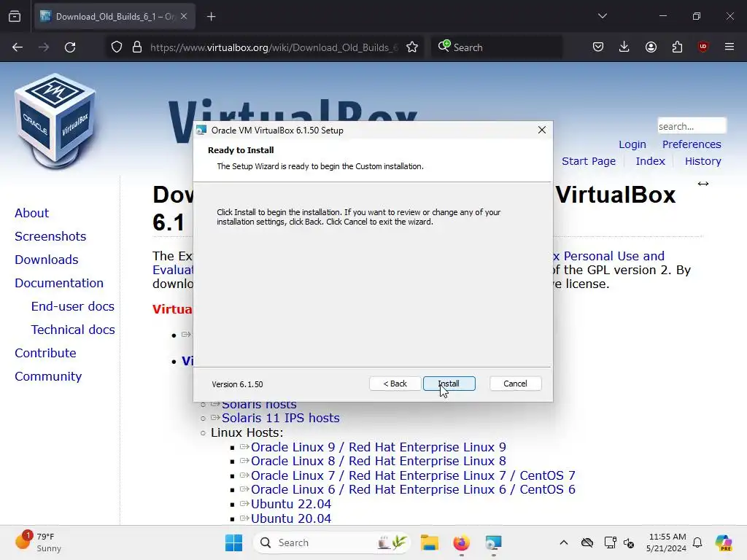The image size is (747, 560).
Task: Save page to Pocket
Action: [598, 47]
